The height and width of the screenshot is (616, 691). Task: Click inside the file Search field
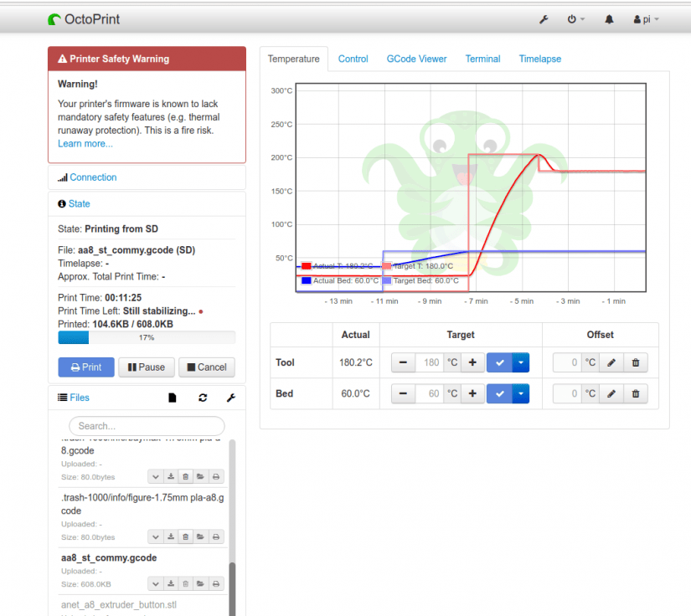coord(147,426)
